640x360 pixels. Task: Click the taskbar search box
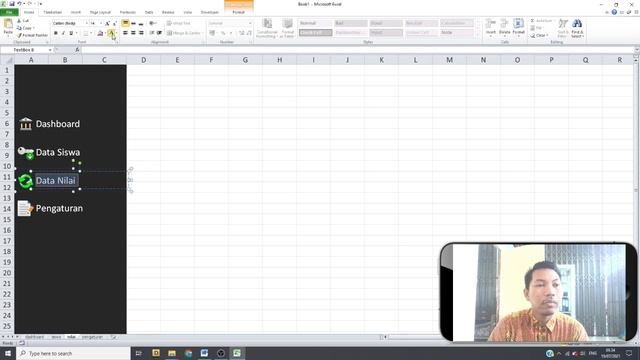click(x=73, y=353)
